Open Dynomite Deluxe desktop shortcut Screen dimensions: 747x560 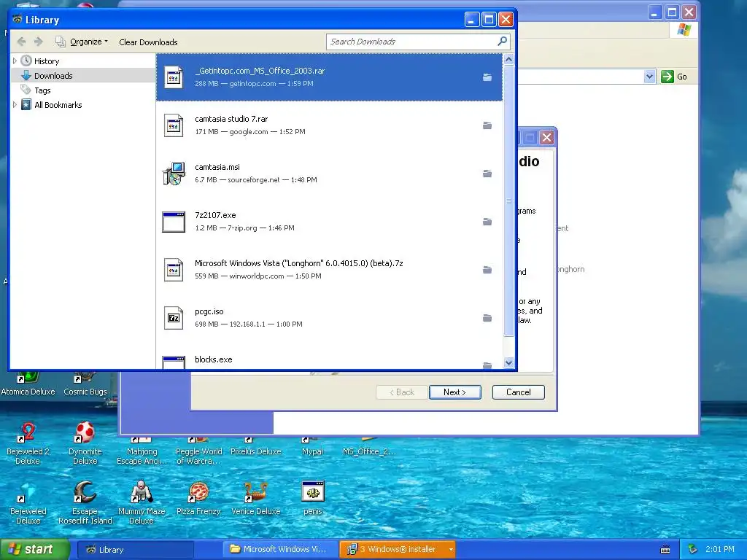pyautogui.click(x=85, y=444)
